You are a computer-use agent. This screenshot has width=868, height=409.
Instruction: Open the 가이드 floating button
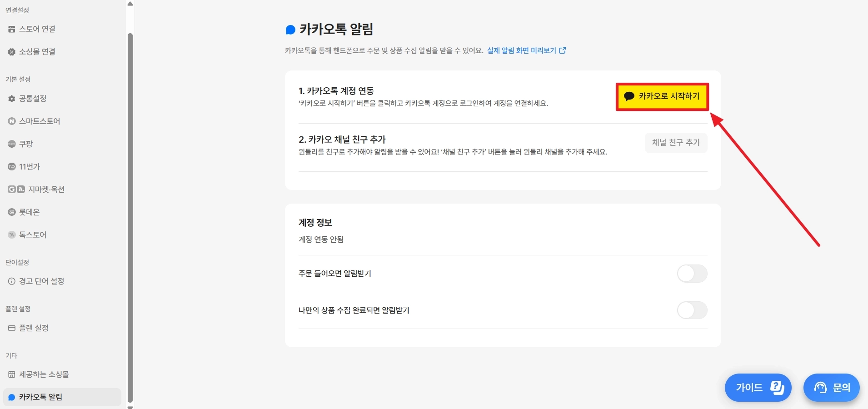pos(758,388)
